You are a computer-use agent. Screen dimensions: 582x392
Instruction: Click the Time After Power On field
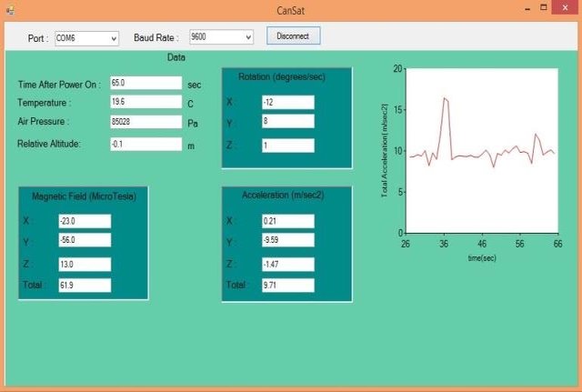tap(145, 83)
